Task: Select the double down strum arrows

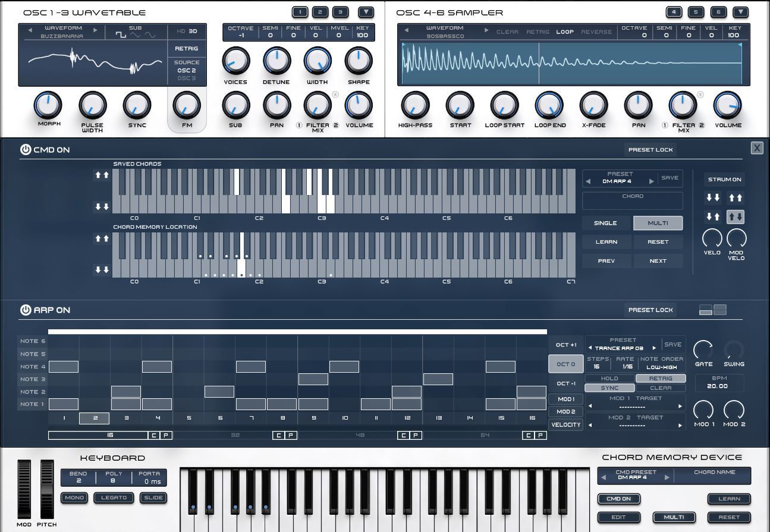Action: (x=713, y=198)
